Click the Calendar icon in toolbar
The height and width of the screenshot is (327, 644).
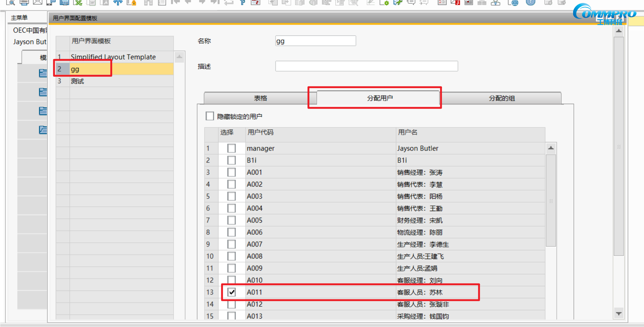[x=469, y=2]
